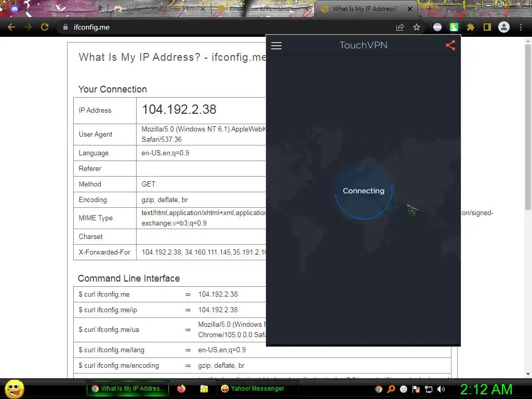The height and width of the screenshot is (399, 532).
Task: Close the What Is My IP Address tab
Action: click(410, 9)
